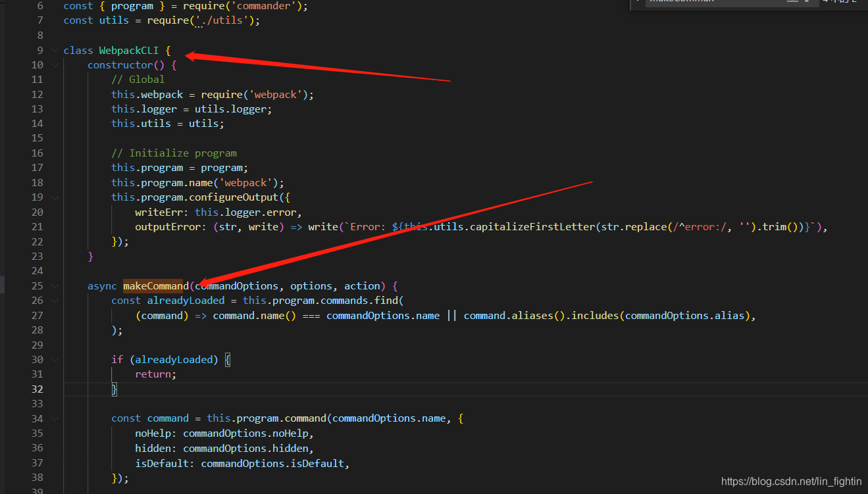The image size is (868, 494).
Task: Click the class keyword on line 9
Action: pyautogui.click(x=78, y=50)
